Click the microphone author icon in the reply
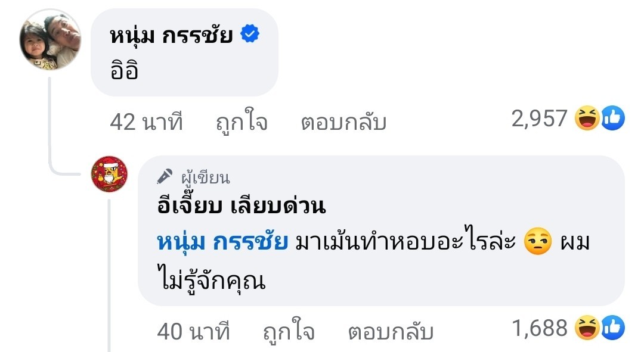Screen dimensions: 644x352 pos(165,177)
